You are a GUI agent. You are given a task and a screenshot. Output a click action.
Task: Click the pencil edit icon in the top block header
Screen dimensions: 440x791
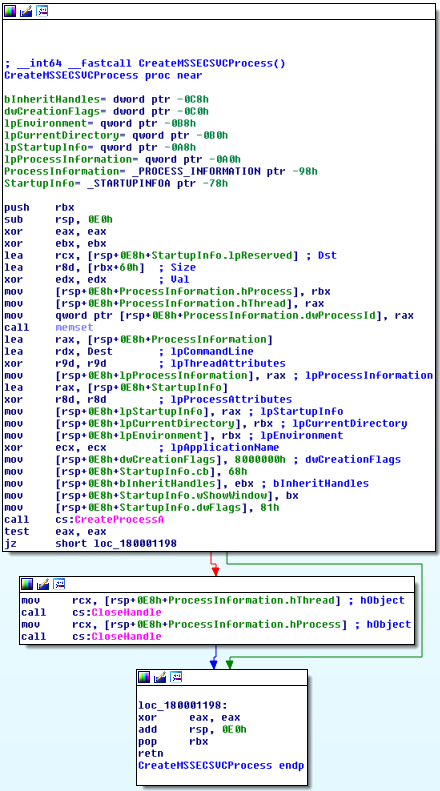click(x=26, y=11)
